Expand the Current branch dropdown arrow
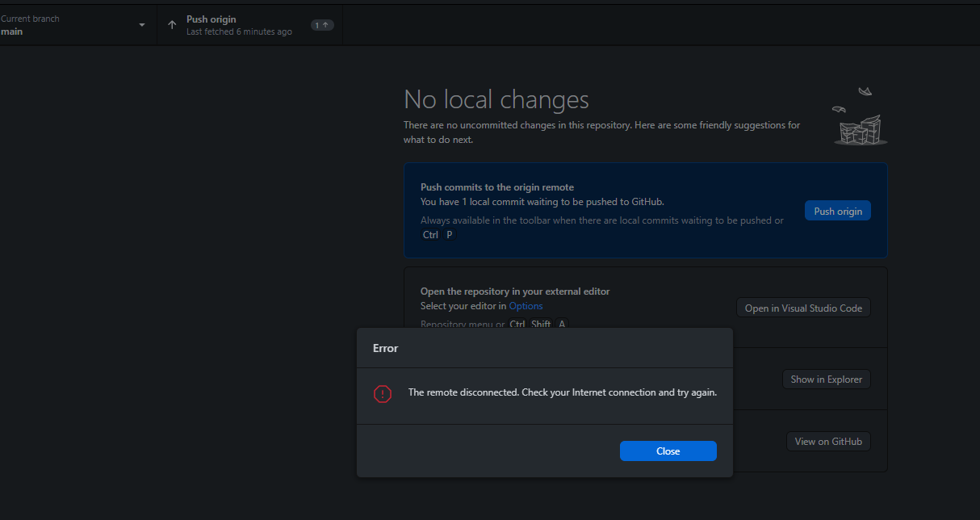Screen dimensions: 980x520 pyautogui.click(x=142, y=25)
